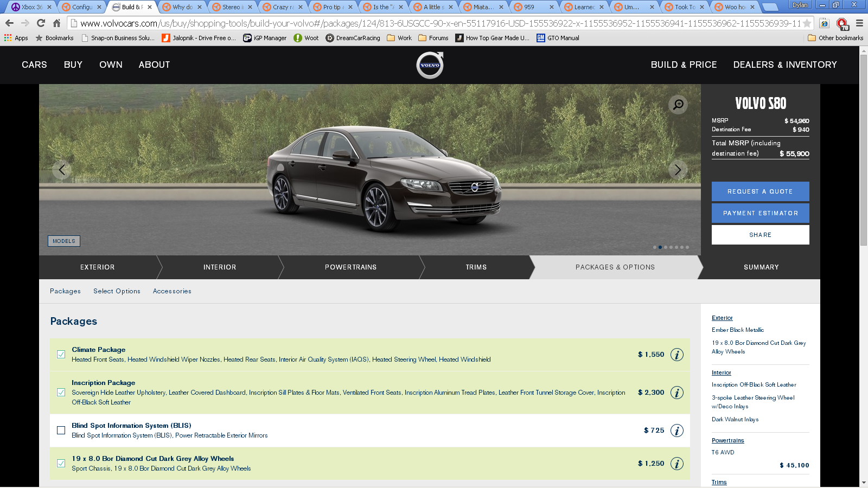Jump to Select Options section
The width and height of the screenshot is (868, 488).
[117, 291]
